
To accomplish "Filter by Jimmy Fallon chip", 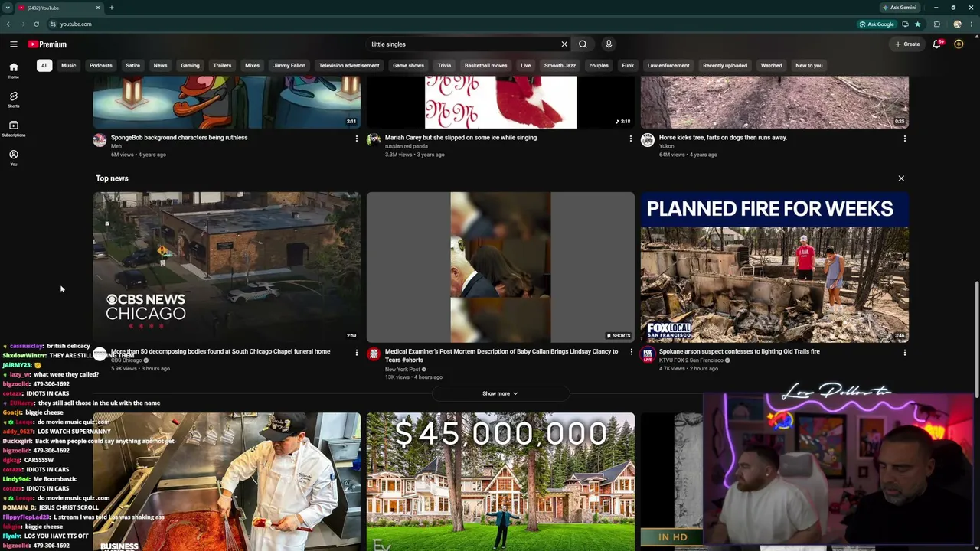I will coord(289,65).
